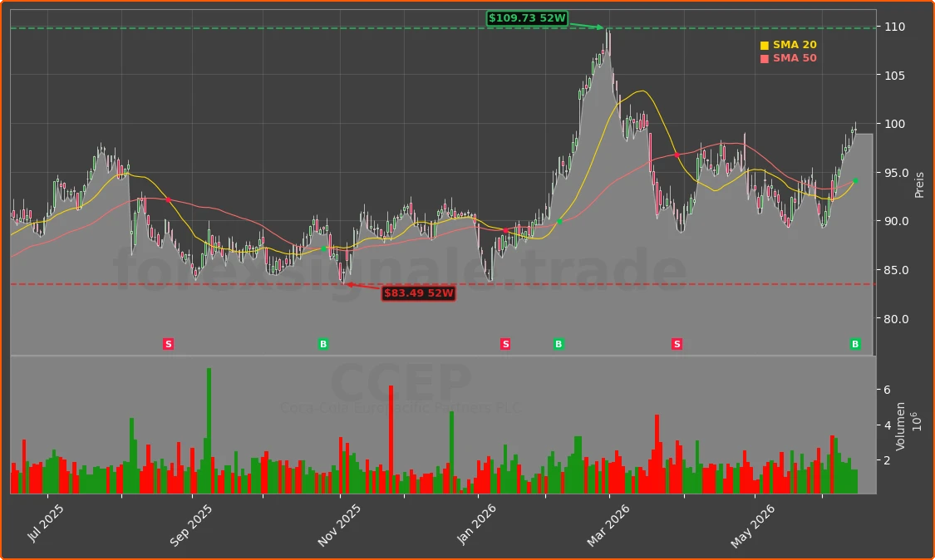Click the volume axis value 6
Screen dimensions: 935x560
pyautogui.click(x=888, y=390)
